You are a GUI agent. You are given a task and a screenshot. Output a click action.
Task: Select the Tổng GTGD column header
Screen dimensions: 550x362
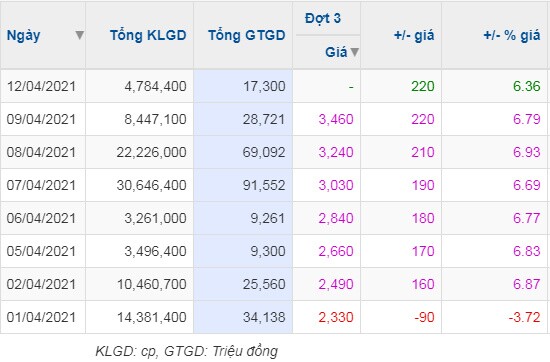click(247, 35)
